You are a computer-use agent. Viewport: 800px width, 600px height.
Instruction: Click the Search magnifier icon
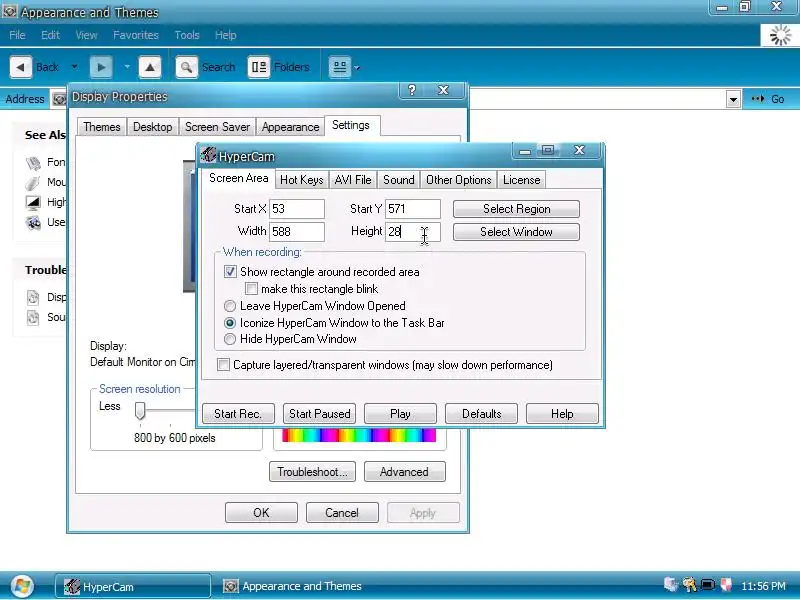tap(187, 67)
